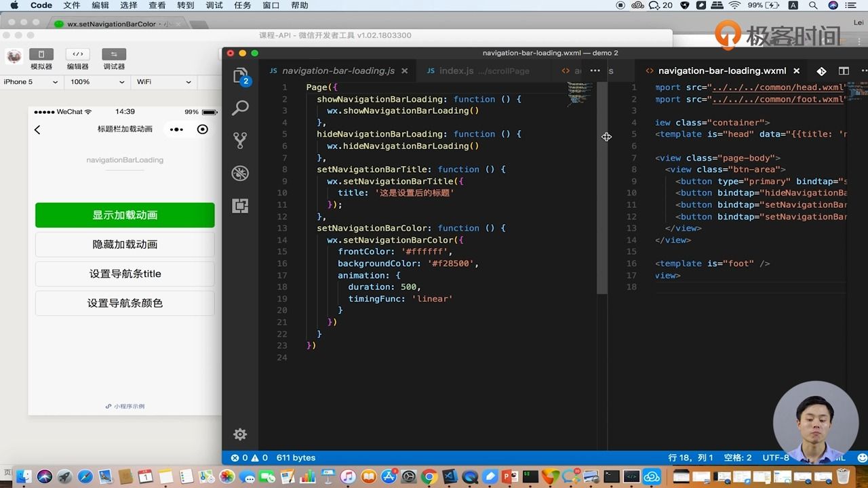Screen dimensions: 868x488
Task: Open Safari from the Dock
Action: (85, 476)
